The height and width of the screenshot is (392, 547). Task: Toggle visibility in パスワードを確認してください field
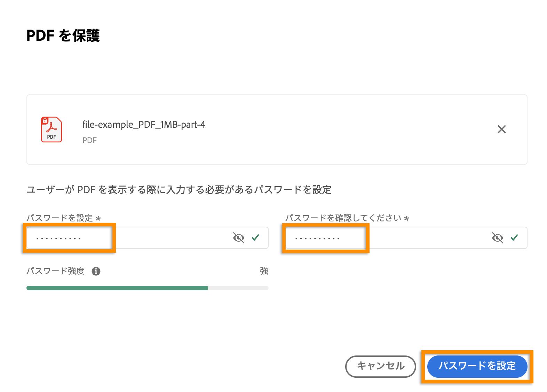coord(498,238)
